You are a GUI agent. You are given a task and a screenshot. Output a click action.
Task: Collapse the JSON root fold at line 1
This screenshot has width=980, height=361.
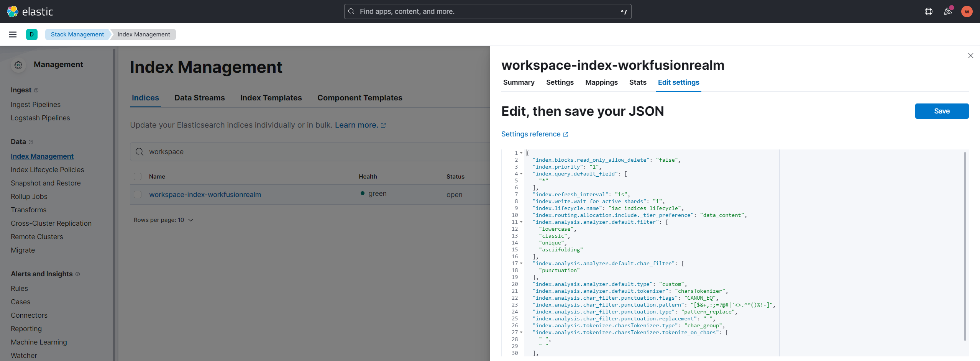(521, 153)
